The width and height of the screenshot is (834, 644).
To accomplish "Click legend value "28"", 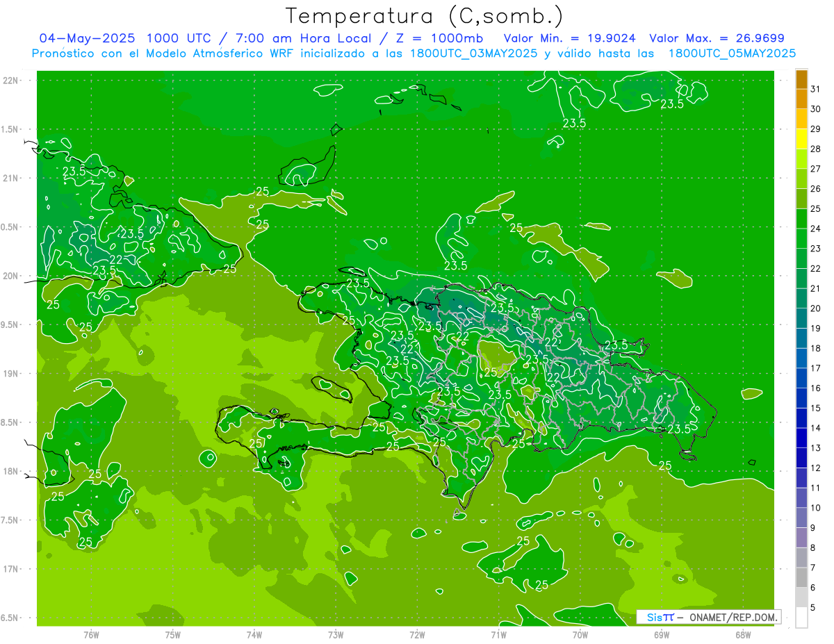I will pos(816,149).
